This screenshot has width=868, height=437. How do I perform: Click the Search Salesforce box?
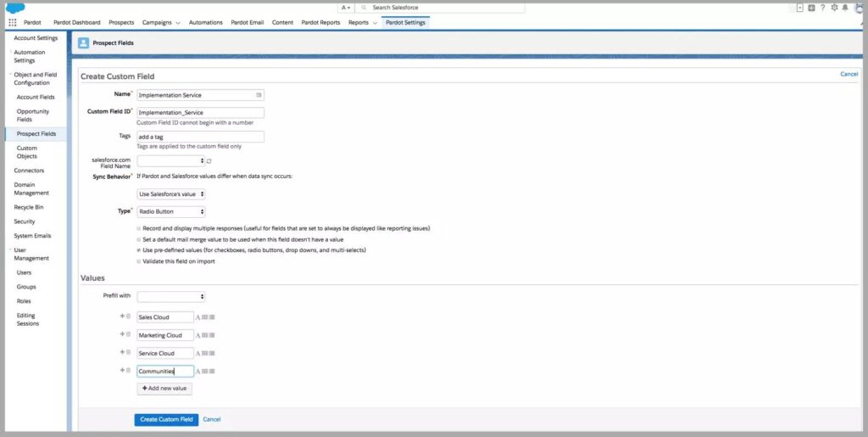tap(440, 8)
